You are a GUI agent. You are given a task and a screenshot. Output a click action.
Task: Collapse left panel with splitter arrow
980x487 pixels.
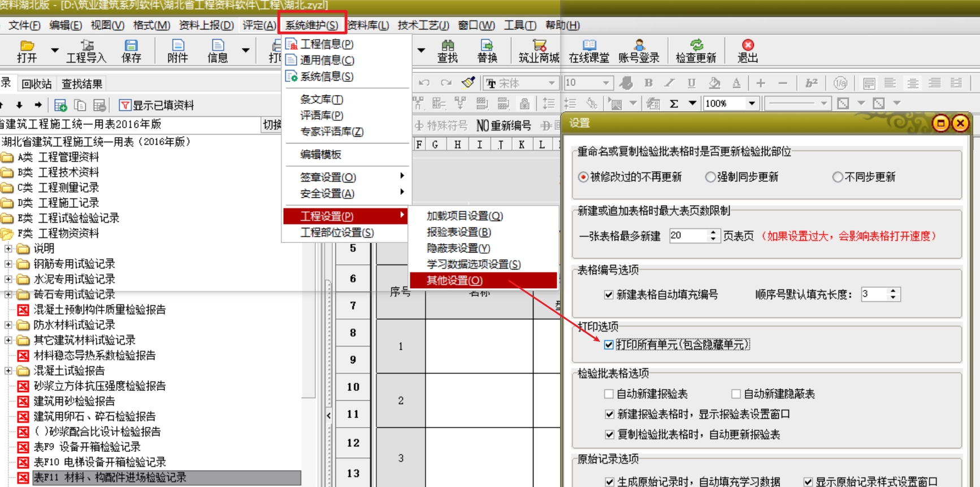328,415
